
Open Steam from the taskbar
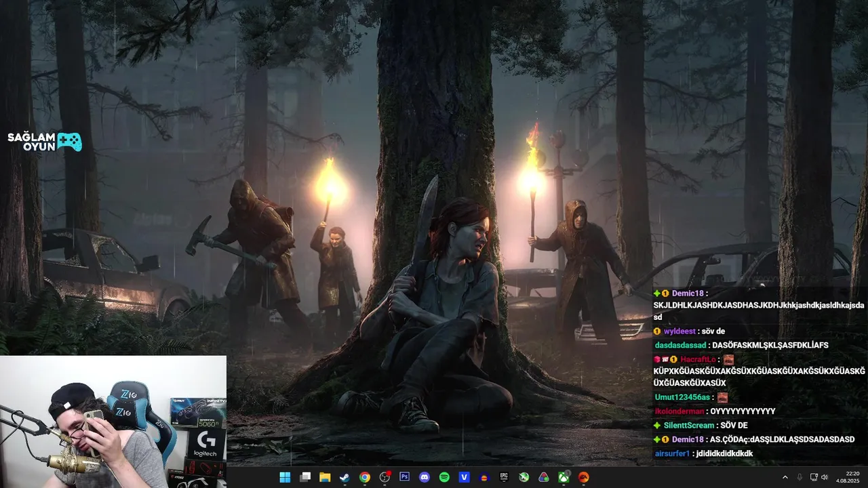point(344,477)
